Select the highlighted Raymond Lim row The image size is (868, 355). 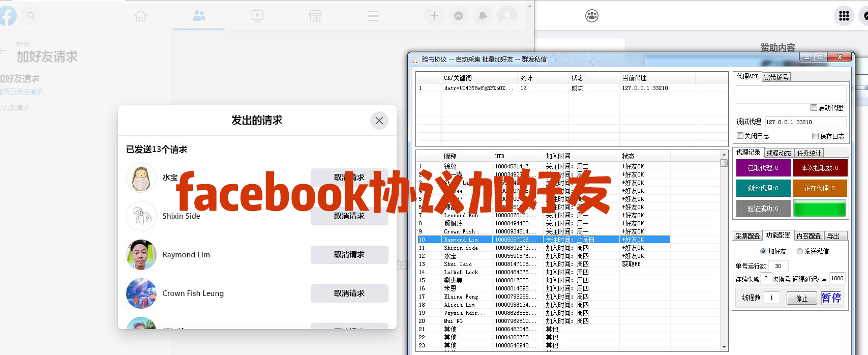pyautogui.click(x=543, y=240)
